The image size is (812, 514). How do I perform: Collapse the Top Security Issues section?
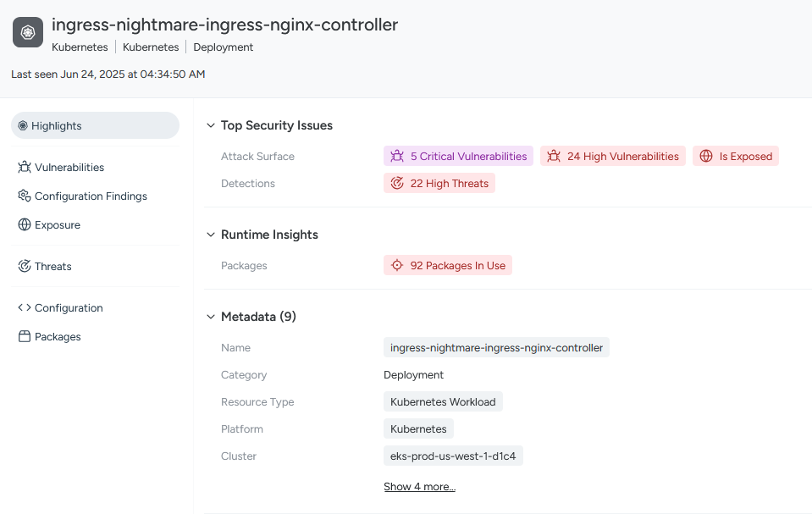tap(211, 125)
